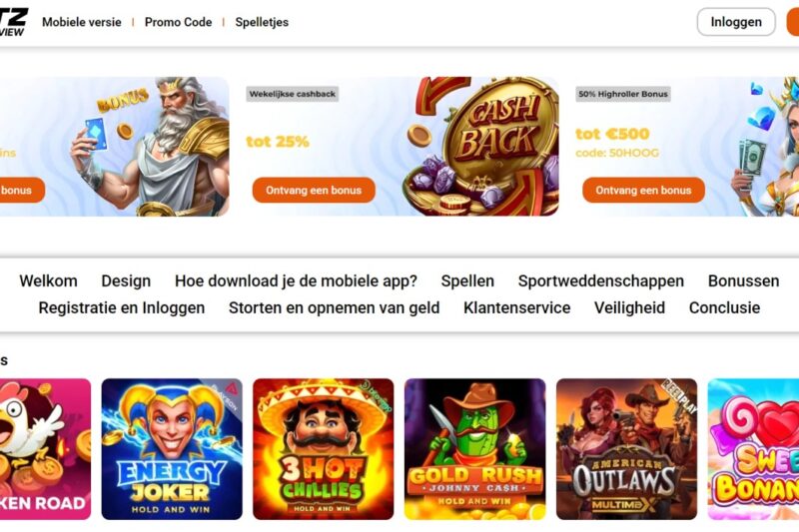This screenshot has width=799, height=532.
Task: Jump to the Sportweddenschappen section
Action: pyautogui.click(x=601, y=281)
